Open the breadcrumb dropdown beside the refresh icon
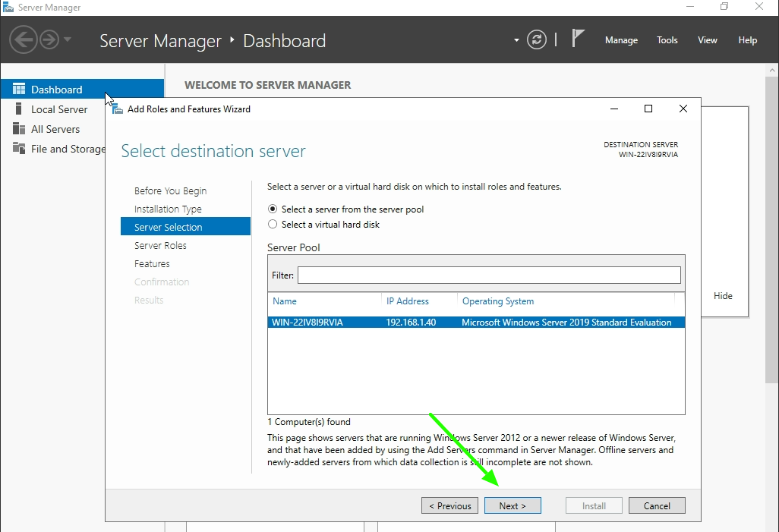 515,39
